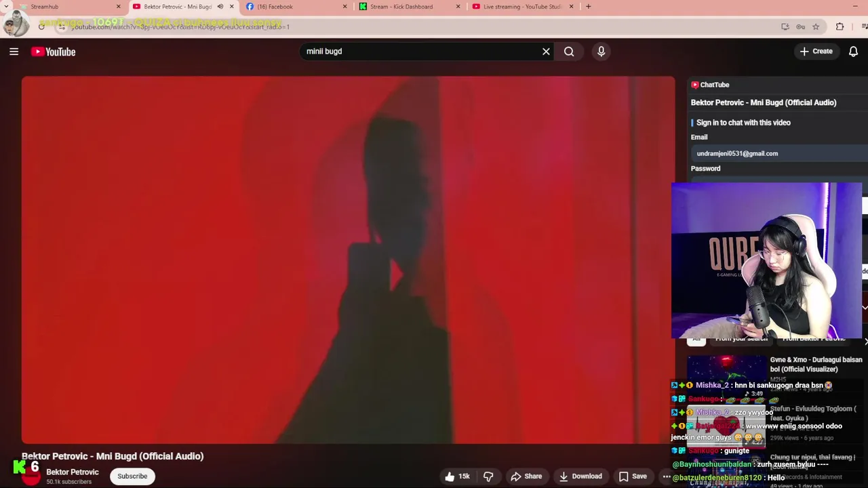Image resolution: width=868 pixels, height=488 pixels.
Task: Open the notifications bell
Action: coord(853,52)
